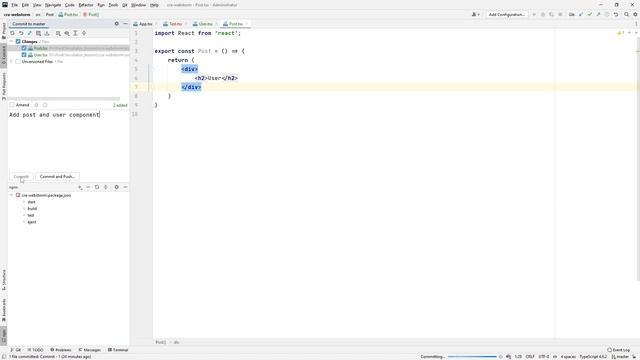Viewport: 640px width, 360px height.
Task: Open TypeScript version widget in status bar
Action: (593, 357)
